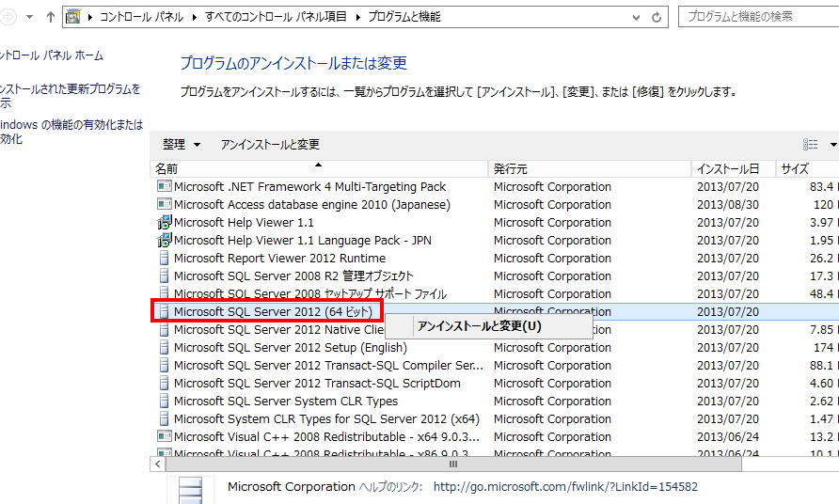Click Help Viewer 1.1 Language Pack icon

pyautogui.click(x=164, y=241)
